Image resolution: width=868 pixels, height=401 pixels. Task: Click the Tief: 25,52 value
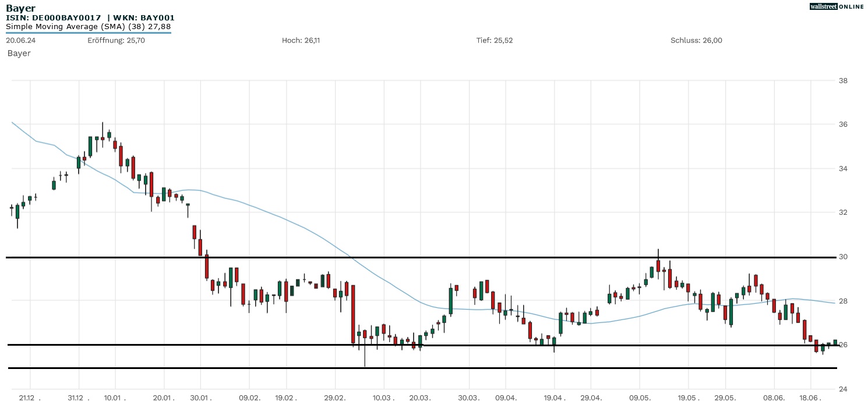pyautogui.click(x=495, y=40)
